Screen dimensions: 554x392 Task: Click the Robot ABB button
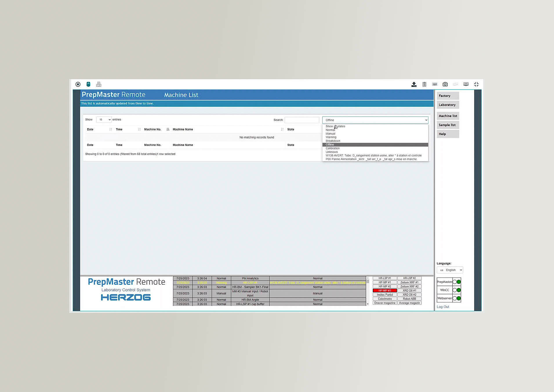click(x=409, y=299)
